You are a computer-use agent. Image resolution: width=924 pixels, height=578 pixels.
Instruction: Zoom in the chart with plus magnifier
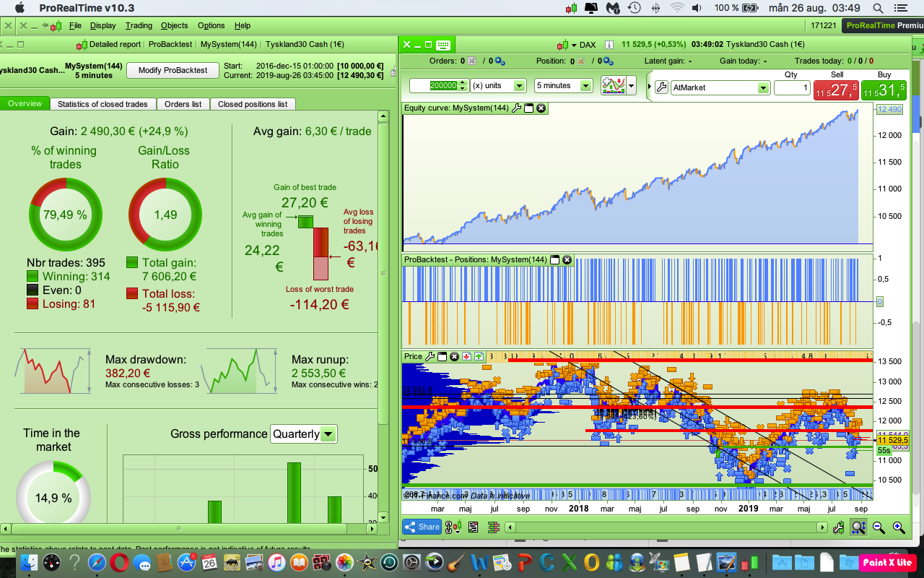[x=899, y=527]
